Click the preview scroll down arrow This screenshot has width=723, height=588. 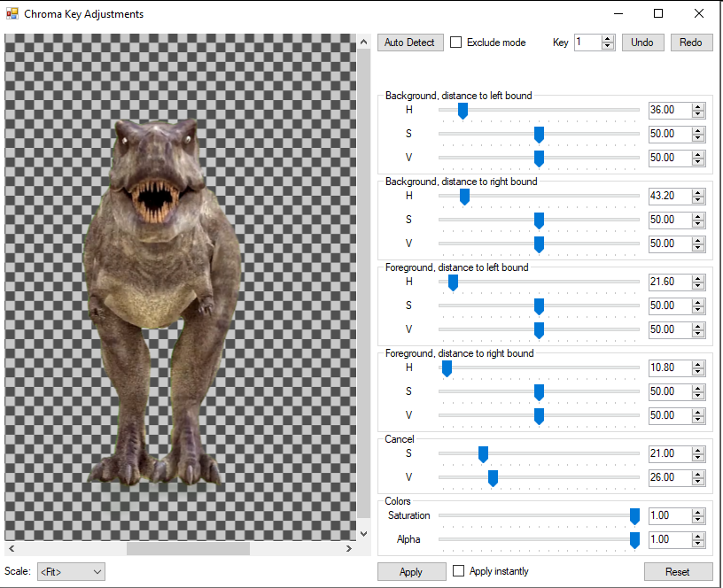pos(364,534)
